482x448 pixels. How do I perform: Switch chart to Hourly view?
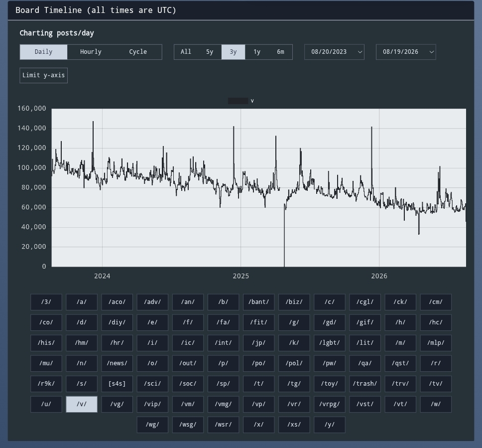tap(91, 52)
